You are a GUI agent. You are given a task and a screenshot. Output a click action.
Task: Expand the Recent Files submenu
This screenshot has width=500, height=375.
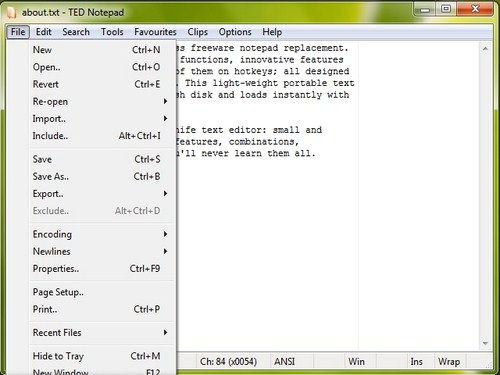click(x=101, y=333)
